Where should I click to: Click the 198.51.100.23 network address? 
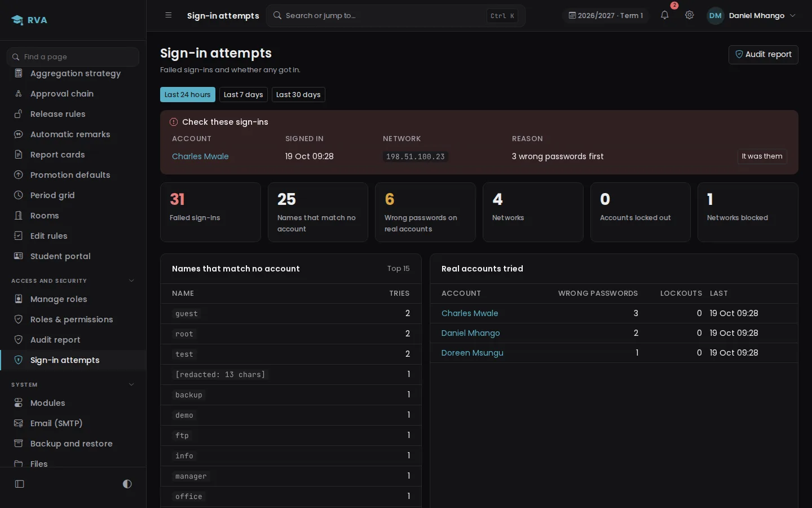416,156
